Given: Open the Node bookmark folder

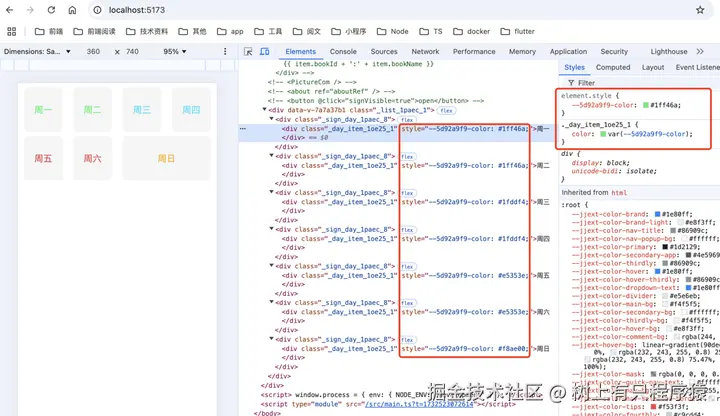Looking at the screenshot, I should pyautogui.click(x=393, y=31).
